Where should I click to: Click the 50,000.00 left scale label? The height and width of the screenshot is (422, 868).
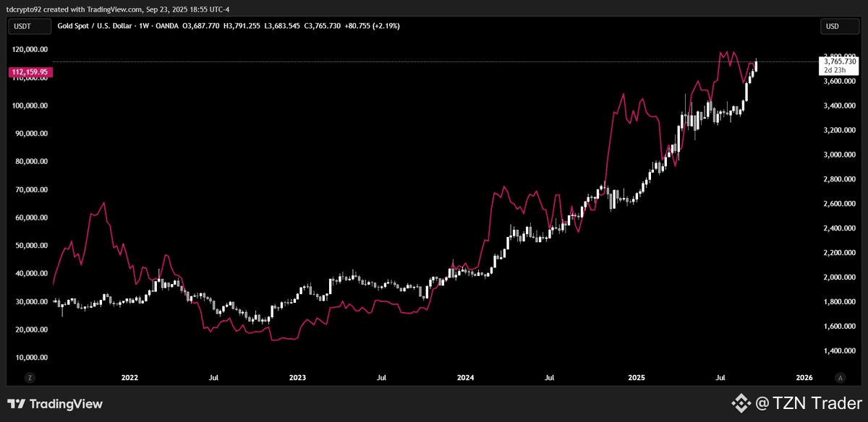point(32,246)
